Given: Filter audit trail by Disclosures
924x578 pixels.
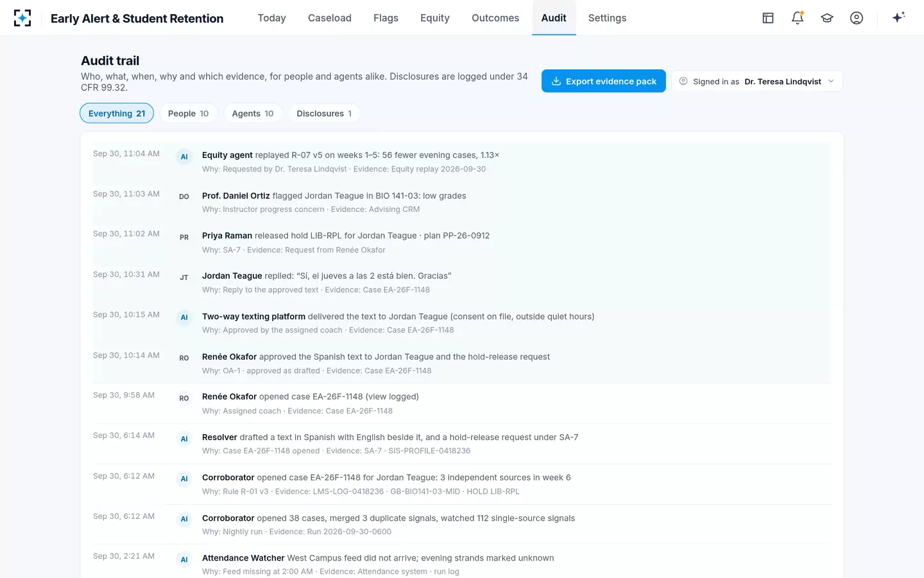Looking at the screenshot, I should coord(324,114).
